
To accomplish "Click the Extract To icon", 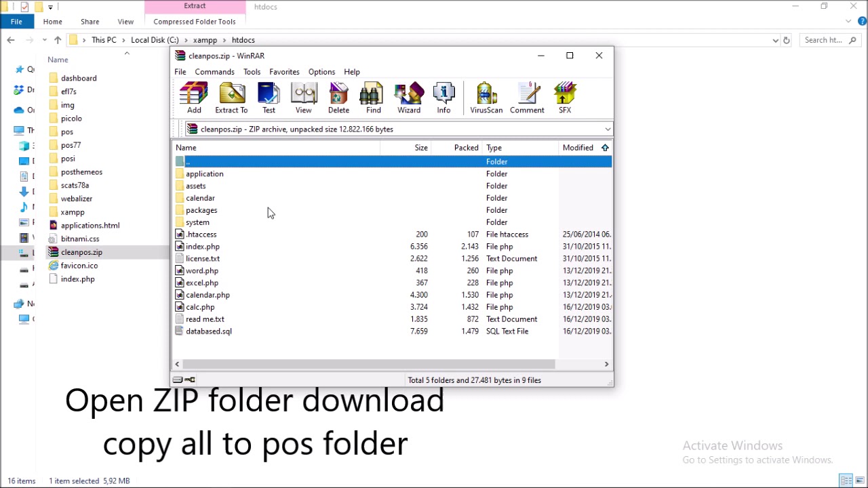I will pyautogui.click(x=231, y=98).
